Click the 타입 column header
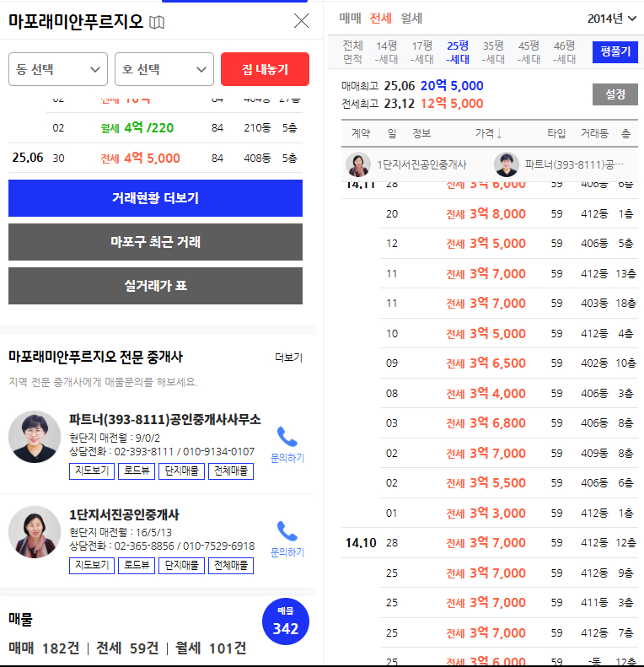 click(556, 133)
